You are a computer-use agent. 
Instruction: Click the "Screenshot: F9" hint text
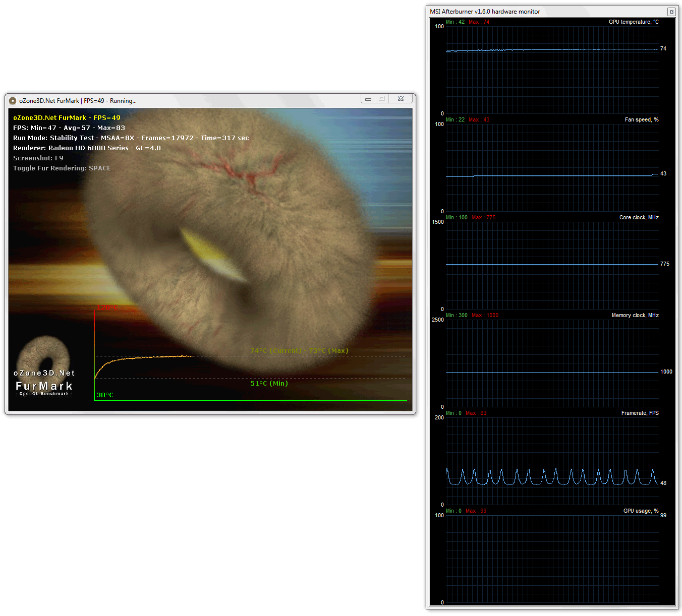point(38,158)
